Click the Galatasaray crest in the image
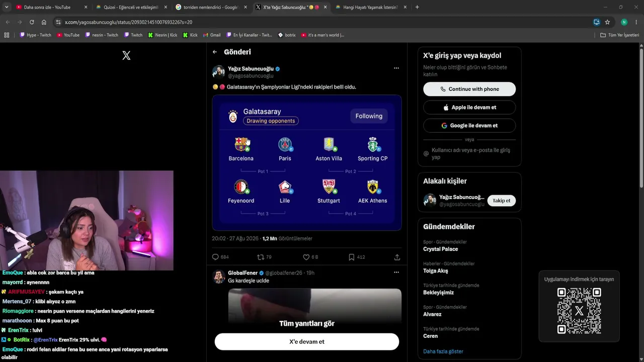This screenshot has height=362, width=644. tap(233, 116)
